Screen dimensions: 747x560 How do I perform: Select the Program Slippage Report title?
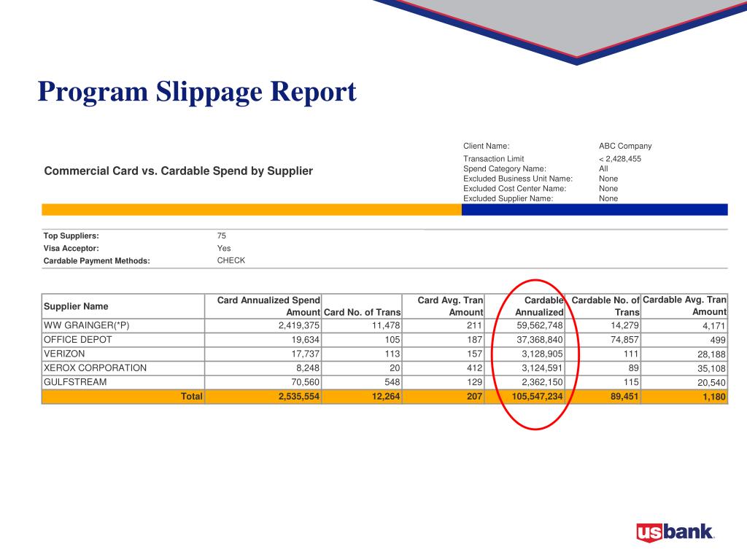tap(197, 91)
